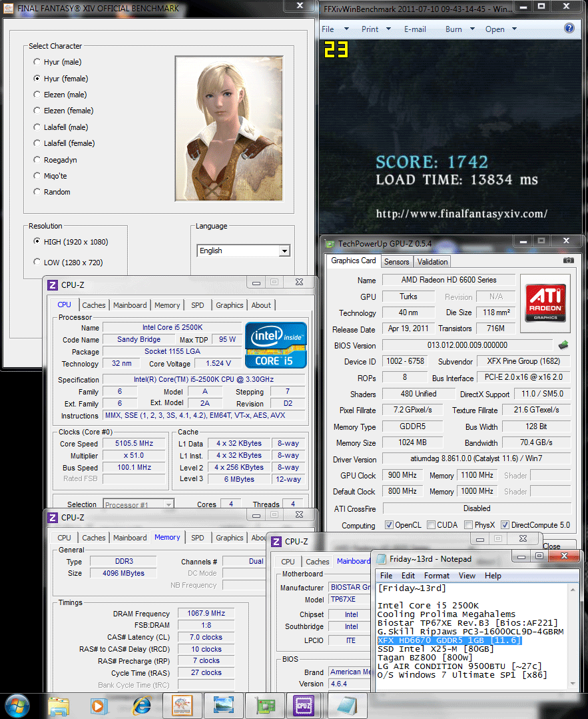Click the Hyur female character portrait
588x719 pixels.
coord(228,129)
